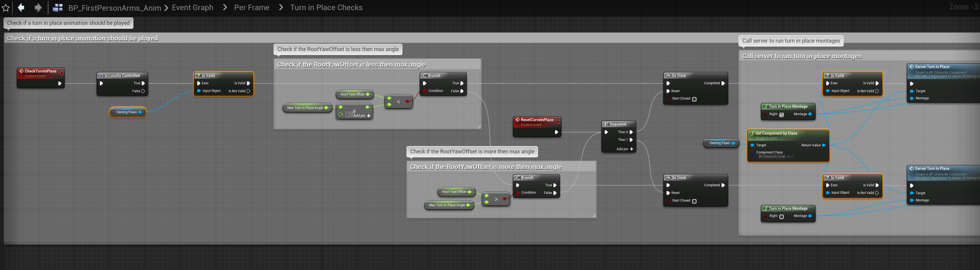Expand the chevron after Per Frame breadcrumb

pos(281,8)
